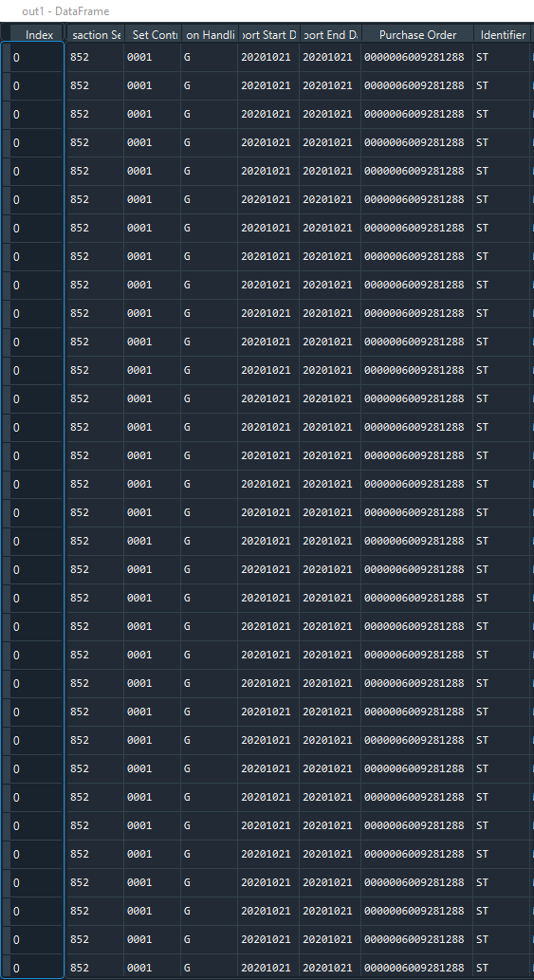Select the Action Handling column header
The height and width of the screenshot is (980, 534).
coord(210,35)
